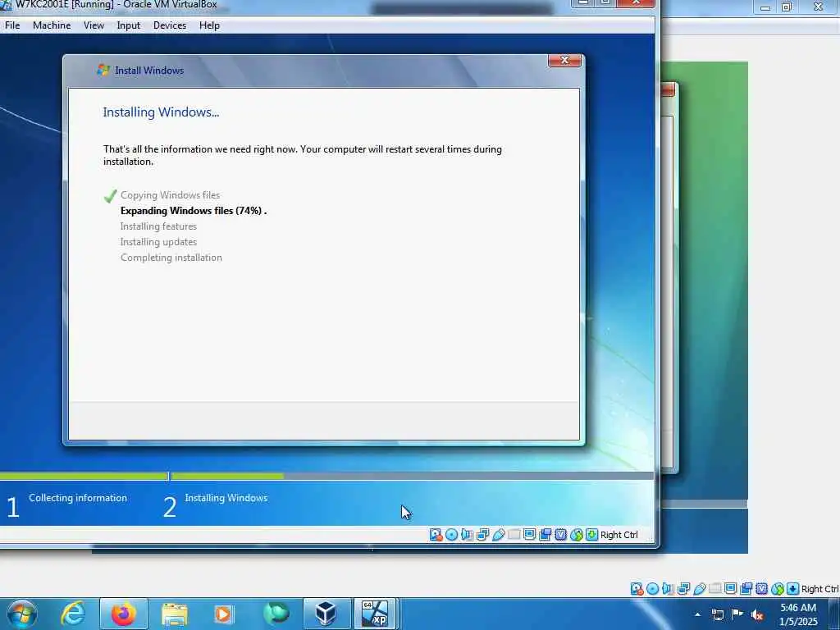The image size is (840, 630).
Task: Click USB devices icon in W7KC2001E status bar
Action: (498, 535)
